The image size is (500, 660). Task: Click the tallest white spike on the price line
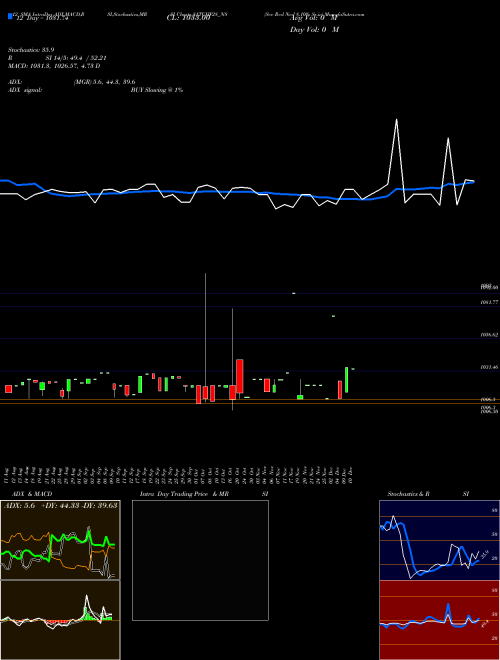click(x=396, y=154)
